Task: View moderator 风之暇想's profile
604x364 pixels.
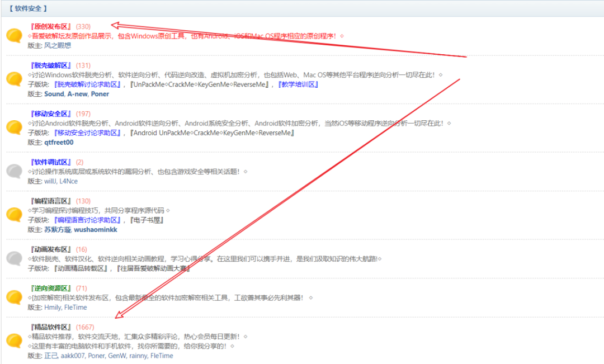Action: pos(58,46)
